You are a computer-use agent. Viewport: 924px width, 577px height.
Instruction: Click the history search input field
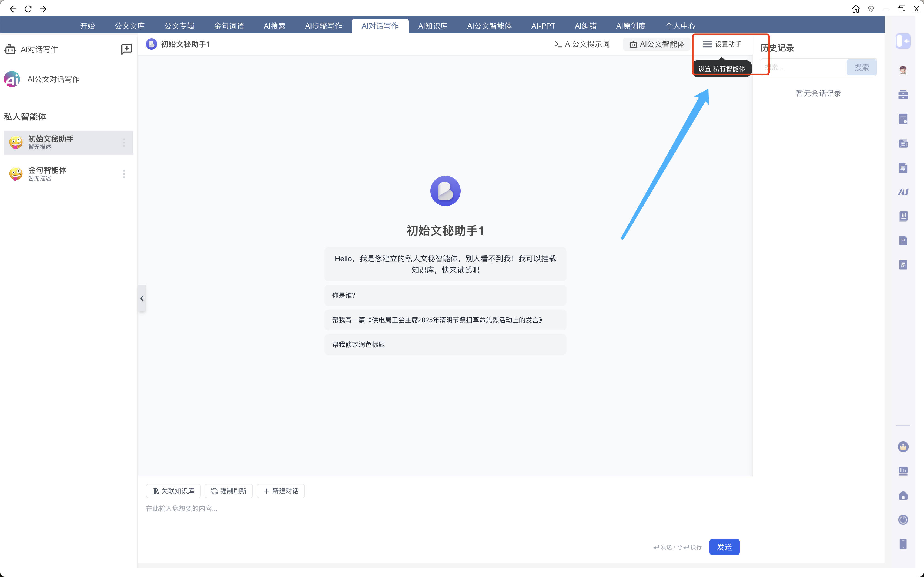(x=804, y=68)
